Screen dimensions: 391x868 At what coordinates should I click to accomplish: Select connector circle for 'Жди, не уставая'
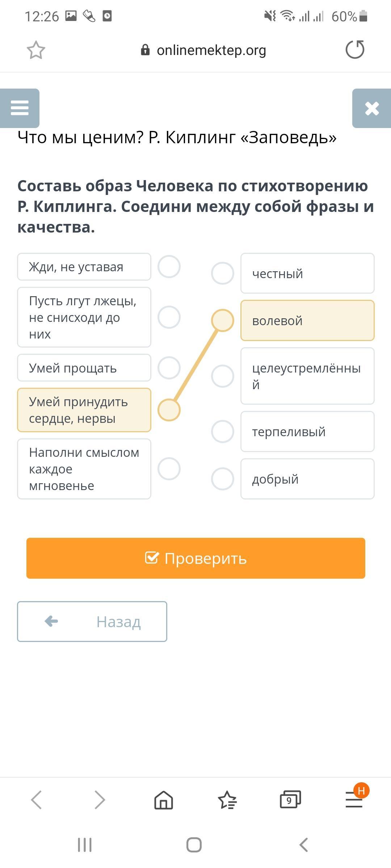click(x=169, y=267)
